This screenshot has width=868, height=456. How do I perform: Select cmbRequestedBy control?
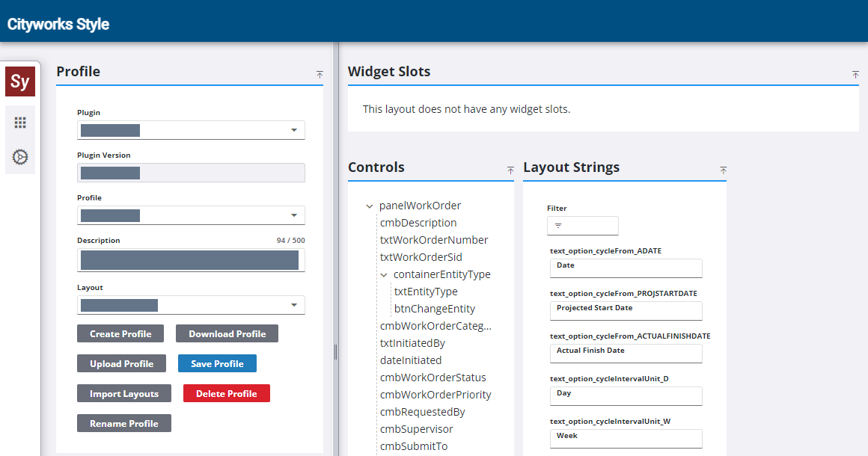422,412
